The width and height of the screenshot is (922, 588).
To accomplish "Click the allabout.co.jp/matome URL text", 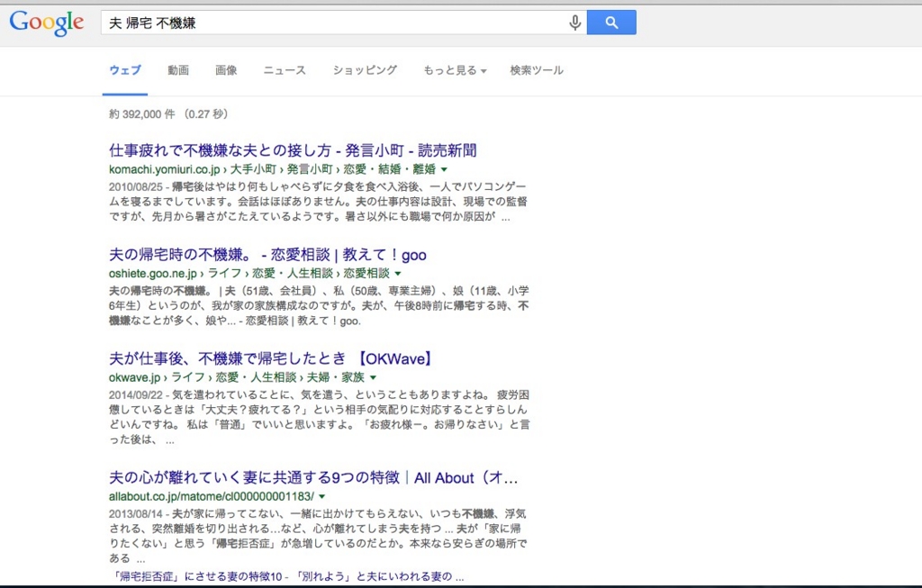I will coord(211,496).
